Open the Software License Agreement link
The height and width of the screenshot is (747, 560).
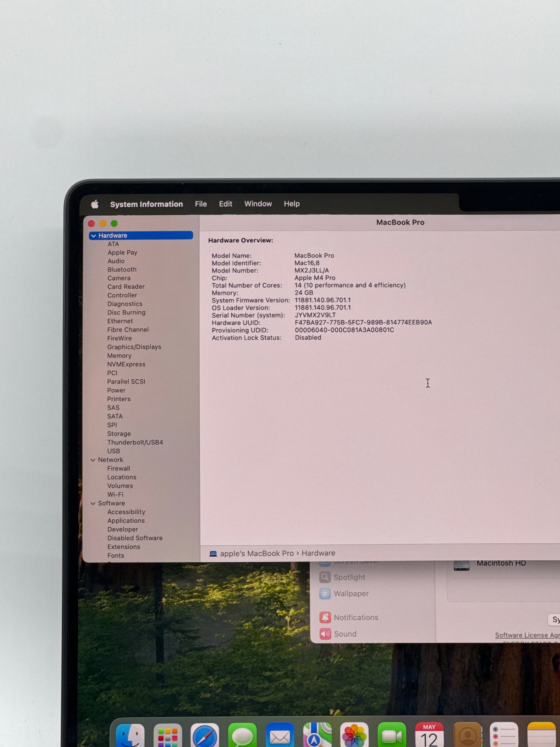pyautogui.click(x=527, y=635)
